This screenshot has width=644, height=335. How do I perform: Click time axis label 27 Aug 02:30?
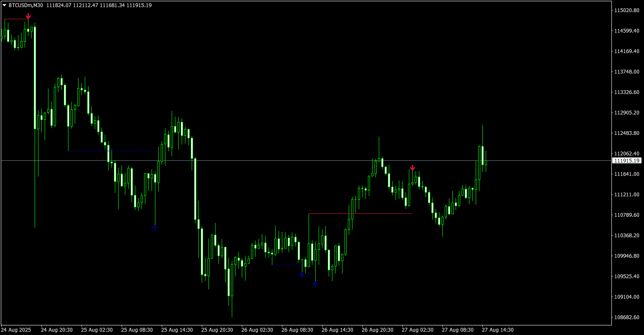point(418,330)
